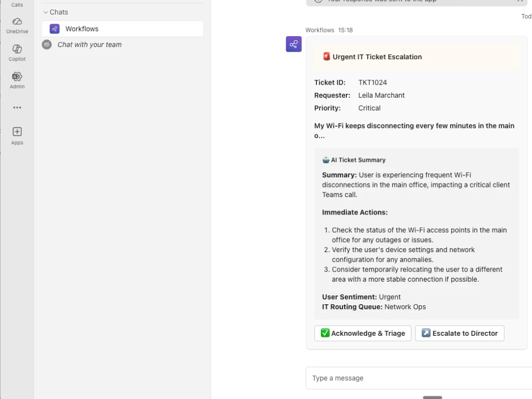
Task: Click the AI Ticket Summary heading
Action: point(358,160)
